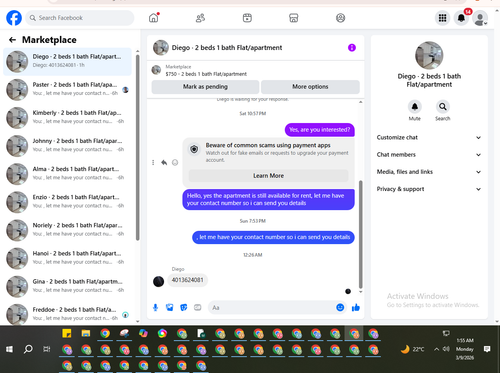
Task: React to the scam warning message
Action: [x=175, y=163]
